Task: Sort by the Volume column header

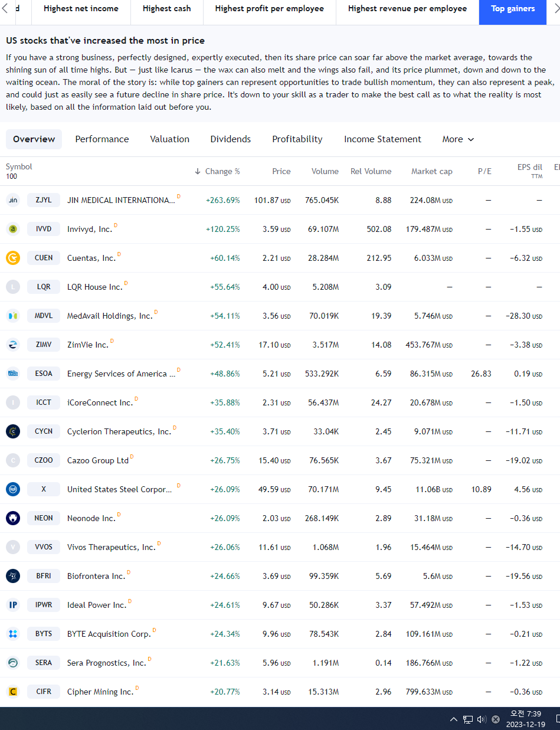Action: tap(325, 171)
